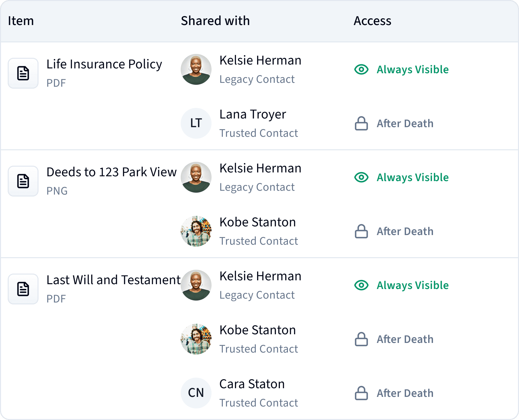Toggle the eye icon for Last Will and Testament
Screen dimensions: 519x420
tap(361, 285)
